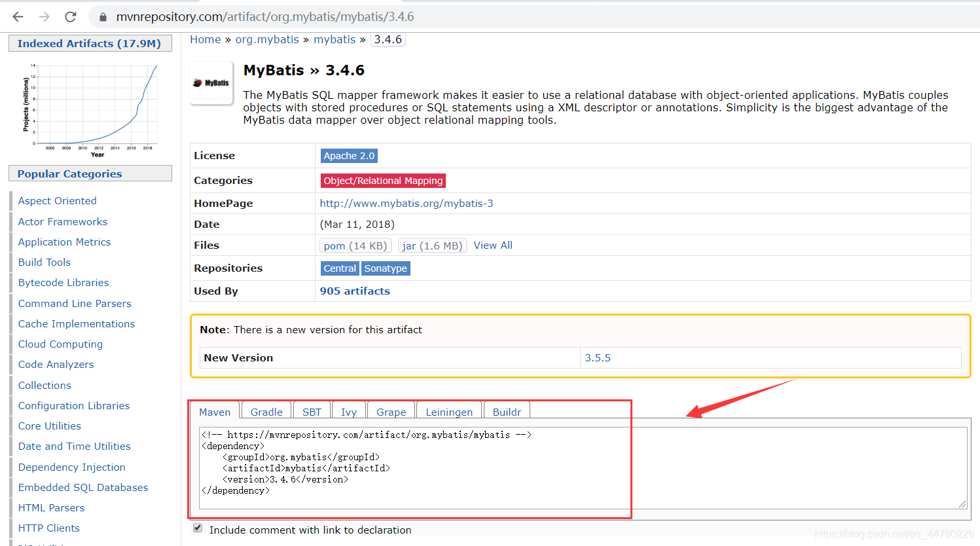Image resolution: width=980 pixels, height=546 pixels.
Task: Click the MyBatis logo thumbnail
Action: click(x=211, y=83)
